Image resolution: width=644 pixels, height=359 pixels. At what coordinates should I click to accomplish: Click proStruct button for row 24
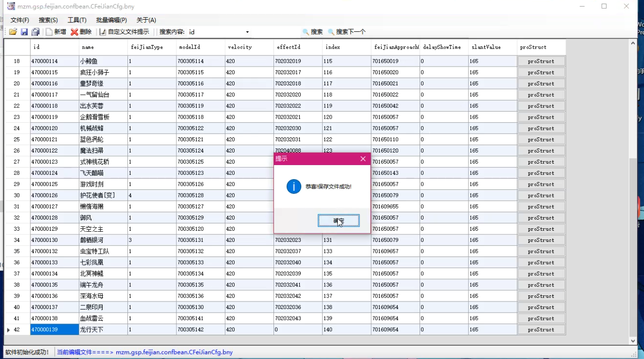coord(541,128)
